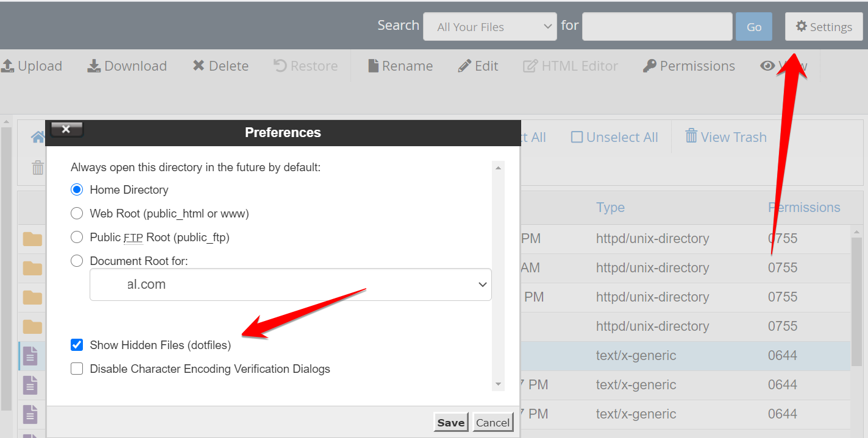Sort by the Permissions column header
This screenshot has width=868, height=438.
(x=804, y=207)
